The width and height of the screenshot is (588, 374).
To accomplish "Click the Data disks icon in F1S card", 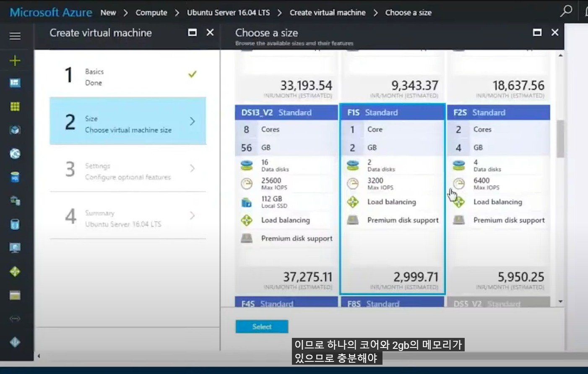I will (353, 165).
